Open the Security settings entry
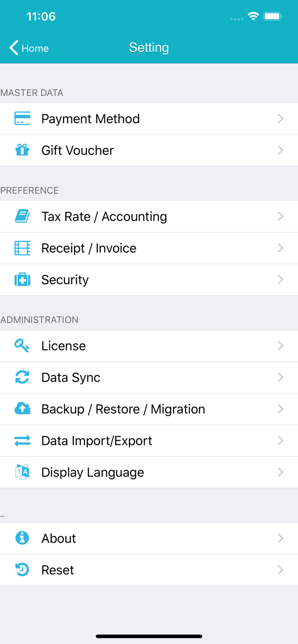 tap(149, 279)
